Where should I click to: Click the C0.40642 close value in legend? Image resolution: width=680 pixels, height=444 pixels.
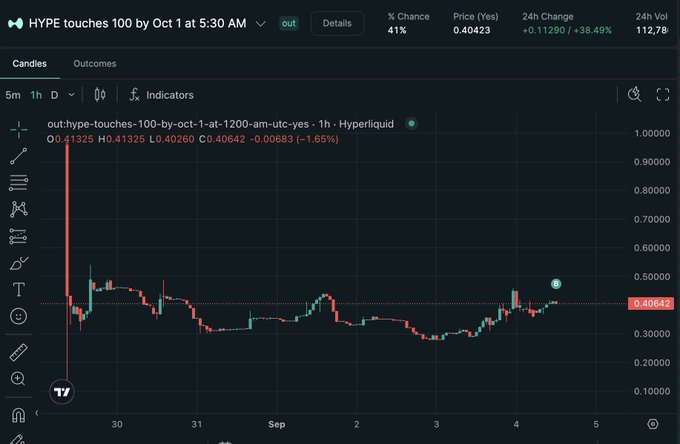click(x=222, y=139)
